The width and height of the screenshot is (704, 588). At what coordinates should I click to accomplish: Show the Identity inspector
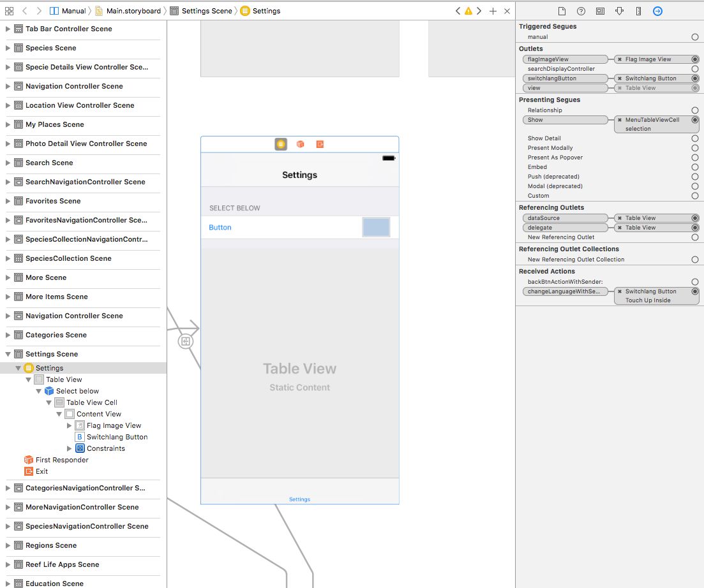pyautogui.click(x=601, y=11)
